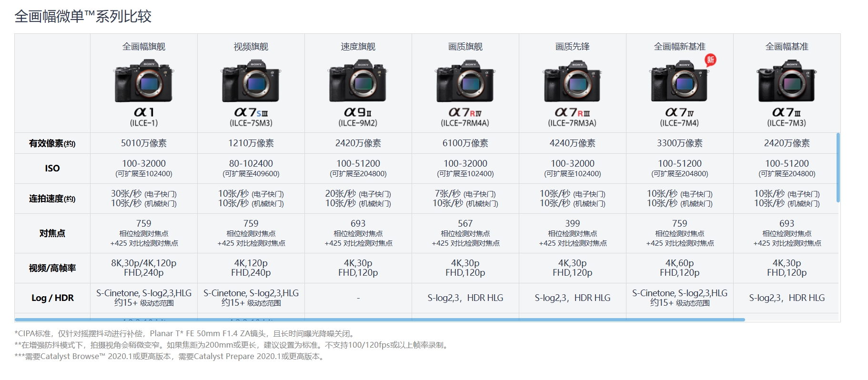Image resolution: width=868 pixels, height=380 pixels.
Task: Click the horizontal scrollbar under the table
Action: pyautogui.click(x=380, y=320)
